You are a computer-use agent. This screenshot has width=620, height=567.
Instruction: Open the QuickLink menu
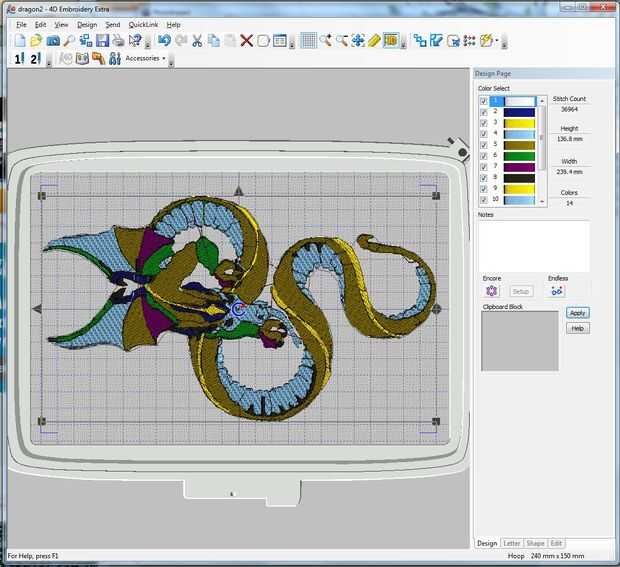pyautogui.click(x=143, y=24)
